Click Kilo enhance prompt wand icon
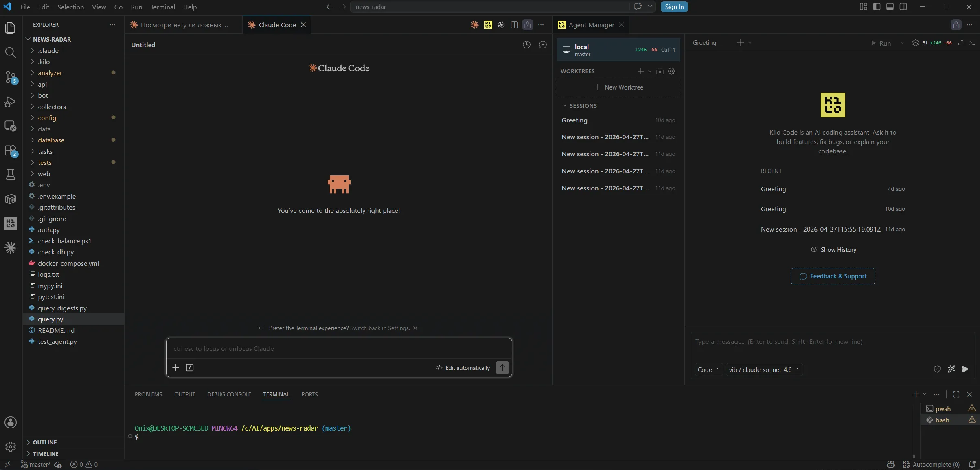This screenshot has width=980, height=470. click(x=951, y=369)
